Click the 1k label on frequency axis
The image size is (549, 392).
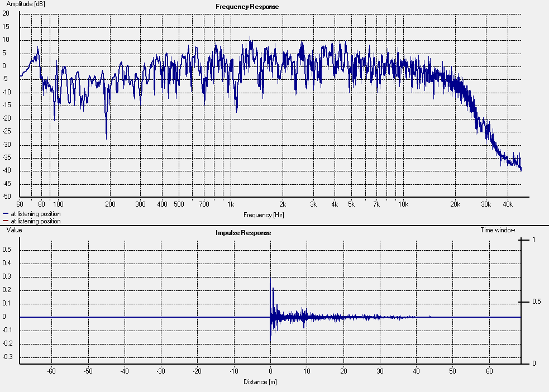230,204
